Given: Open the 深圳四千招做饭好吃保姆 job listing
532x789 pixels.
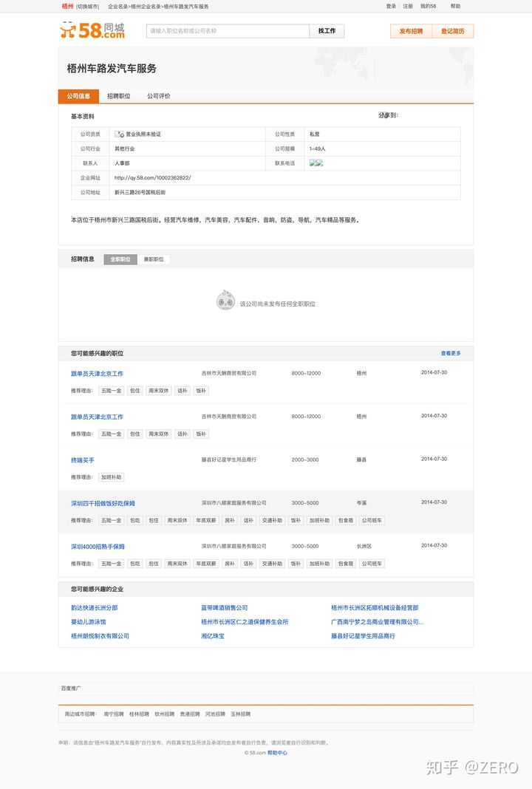Looking at the screenshot, I should click(103, 503).
